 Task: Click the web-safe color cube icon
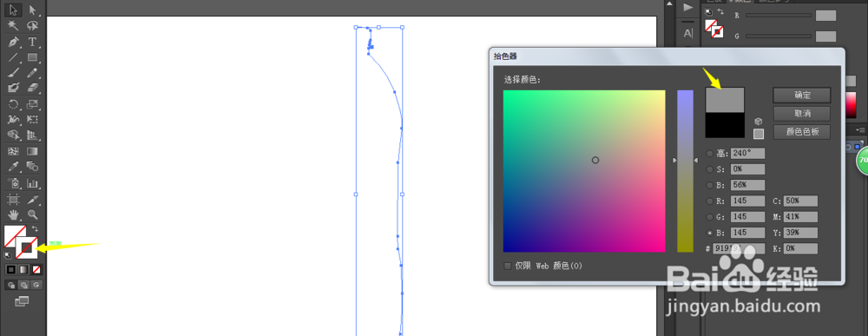[759, 122]
